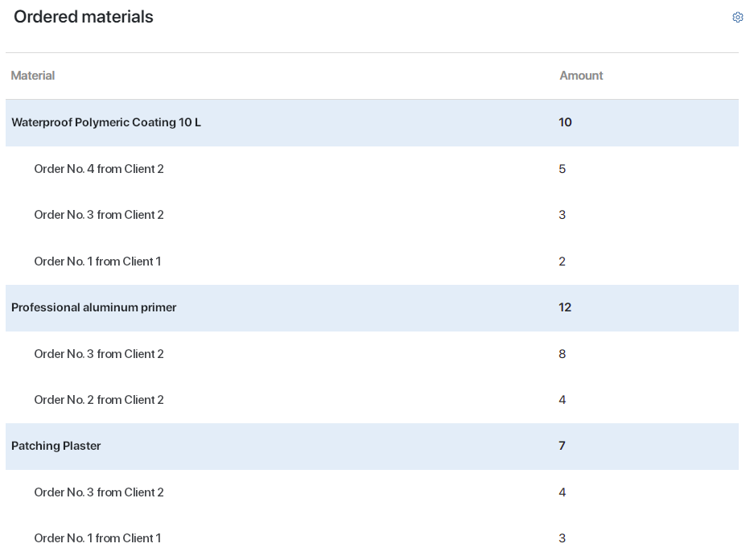
Task: Click amount 8 in the aluminum primer group
Action: tap(562, 354)
